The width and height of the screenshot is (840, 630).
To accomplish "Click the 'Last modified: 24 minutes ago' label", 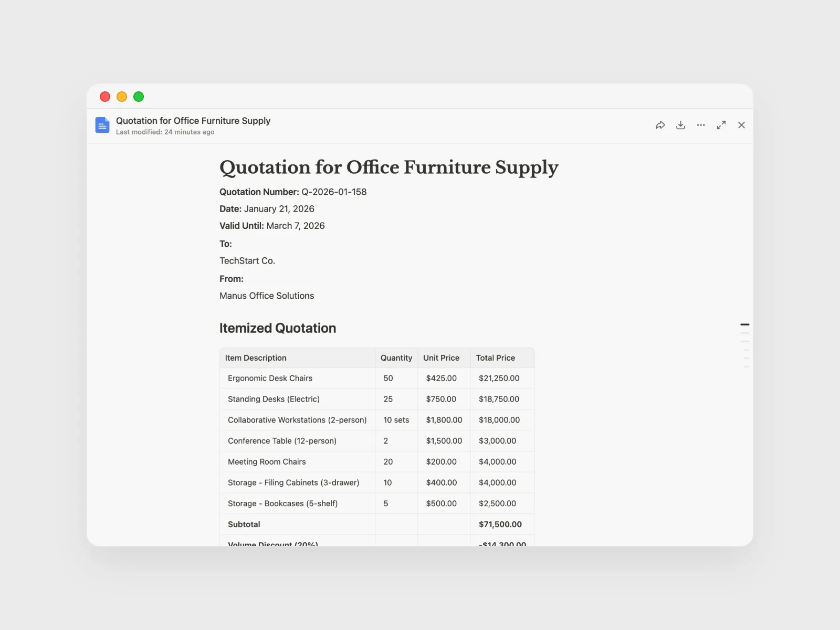I will [165, 132].
